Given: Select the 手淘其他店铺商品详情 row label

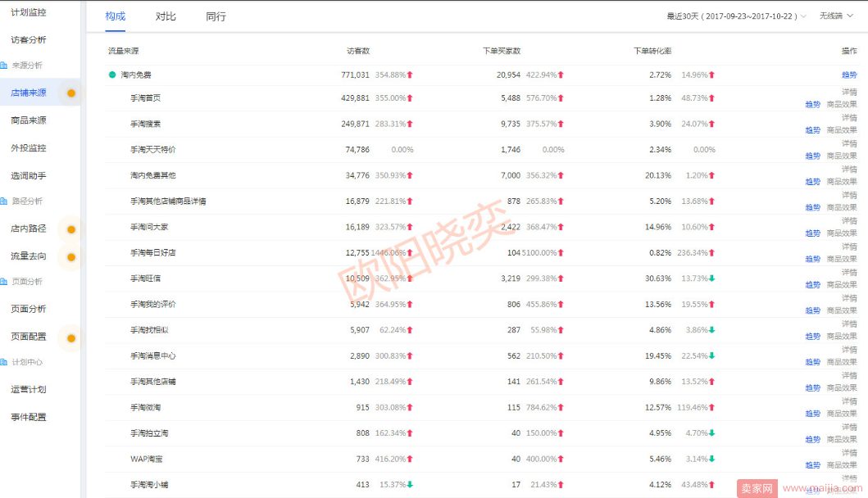Looking at the screenshot, I should click(x=168, y=201).
